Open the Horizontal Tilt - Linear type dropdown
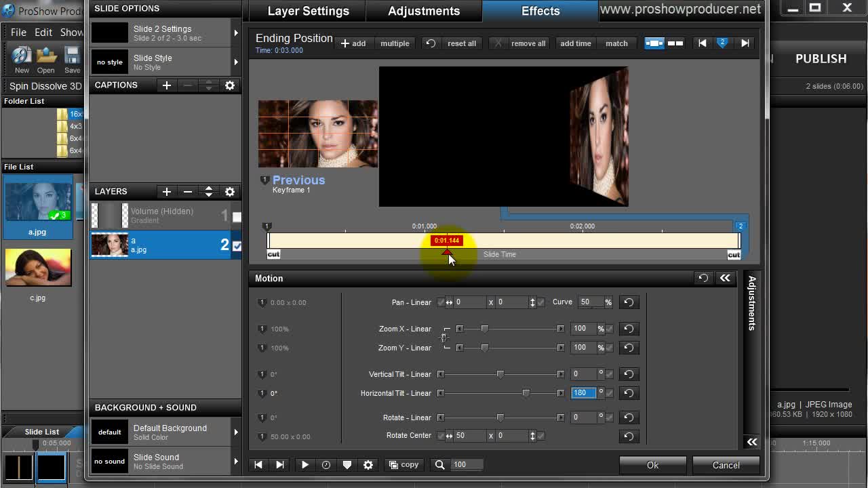868x488 pixels. 396,393
